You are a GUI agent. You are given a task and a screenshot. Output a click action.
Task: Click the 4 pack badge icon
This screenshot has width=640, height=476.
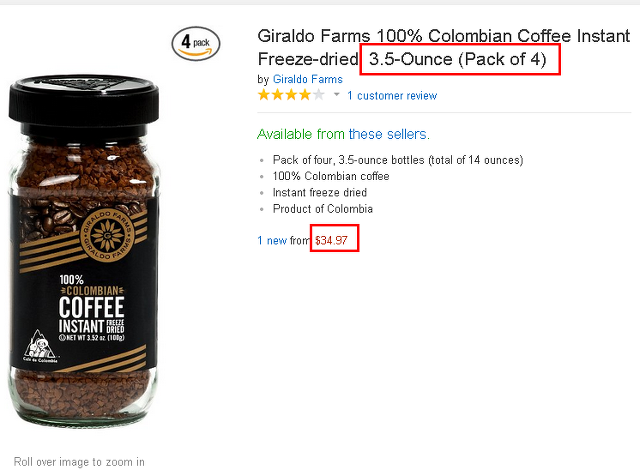(x=196, y=43)
